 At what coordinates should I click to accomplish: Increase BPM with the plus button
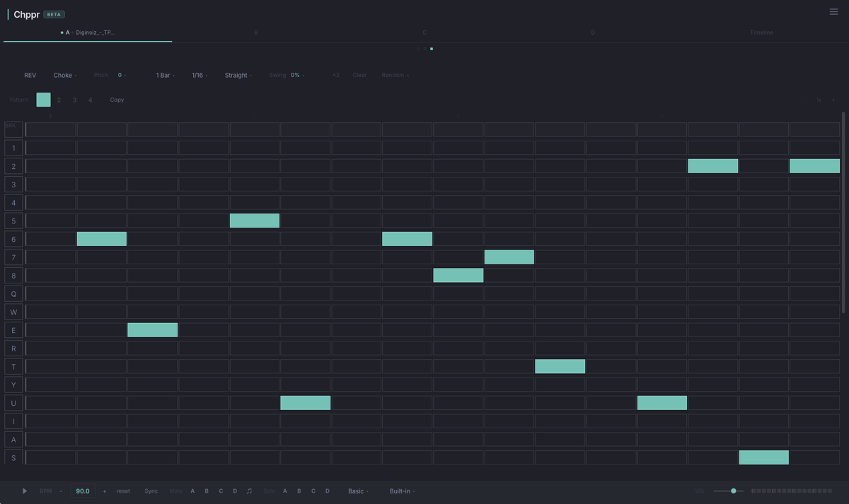105,491
